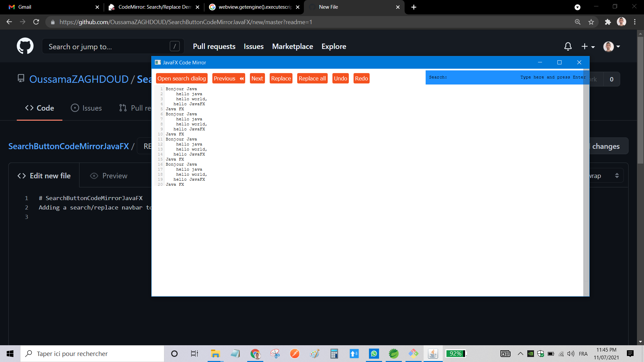The width and height of the screenshot is (644, 362).
Task: Open the notifications bell on GitHub
Action: pyautogui.click(x=568, y=47)
